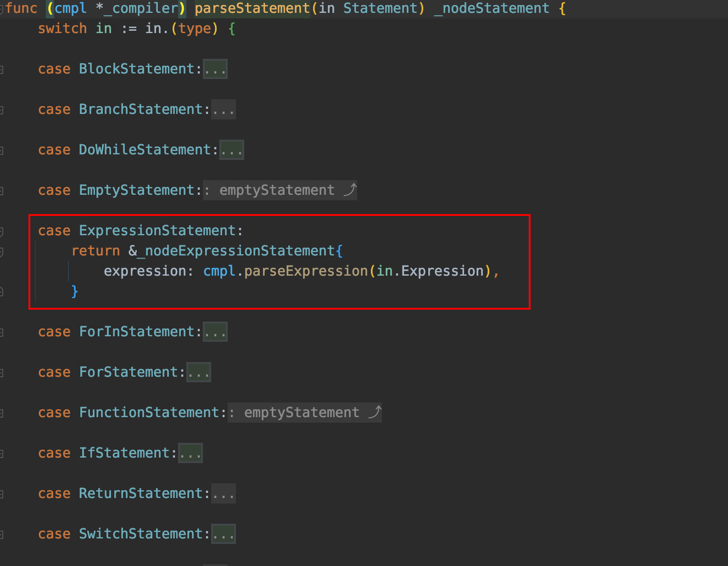The width and height of the screenshot is (728, 566).
Task: Toggle gutter fold marker beside BranchStatement case
Action: tap(1, 110)
